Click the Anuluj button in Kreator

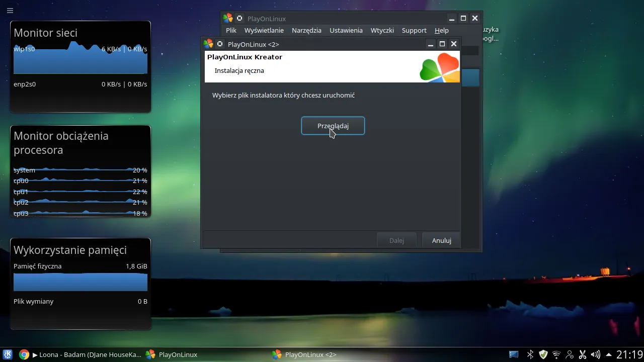(441, 240)
